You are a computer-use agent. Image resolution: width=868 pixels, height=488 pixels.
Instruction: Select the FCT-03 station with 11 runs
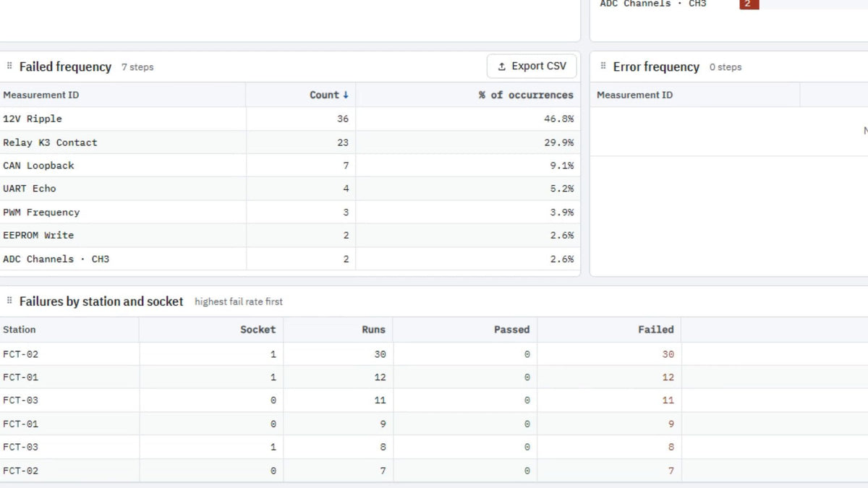[x=21, y=401]
